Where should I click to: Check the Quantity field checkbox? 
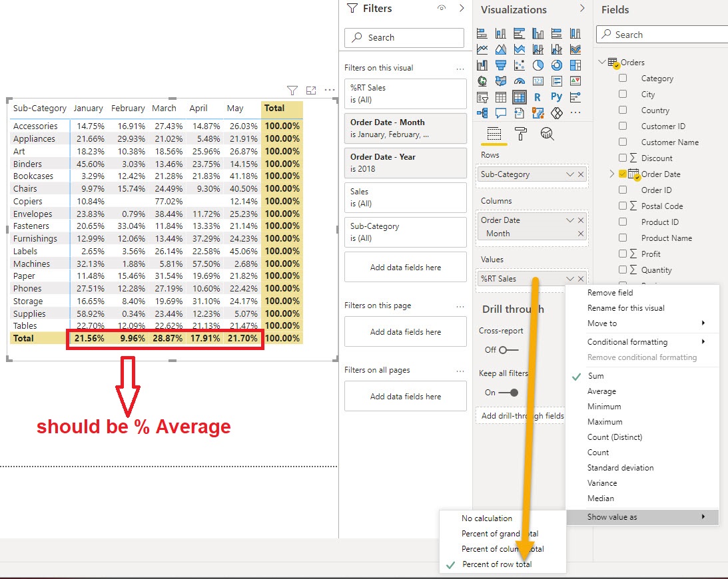(623, 270)
